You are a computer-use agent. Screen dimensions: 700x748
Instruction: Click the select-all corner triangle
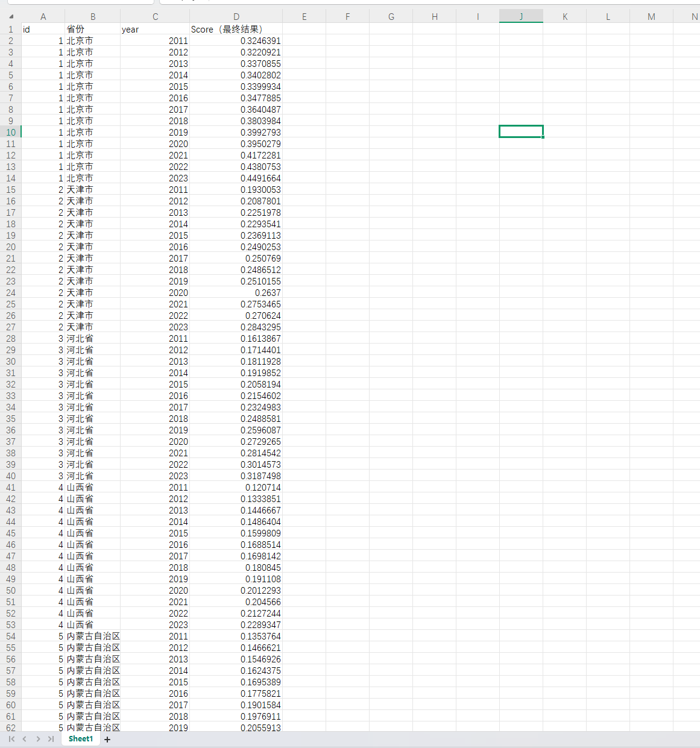11,17
